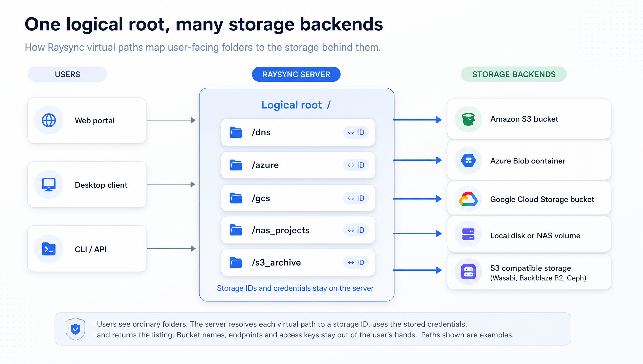Click the folder icon beside /azure
This screenshot has height=364, width=643.
[236, 165]
